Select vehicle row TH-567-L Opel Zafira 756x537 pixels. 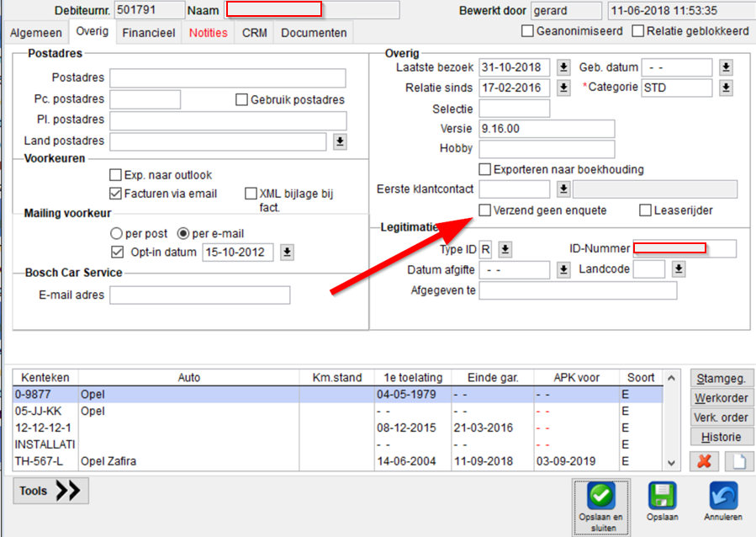click(x=337, y=461)
